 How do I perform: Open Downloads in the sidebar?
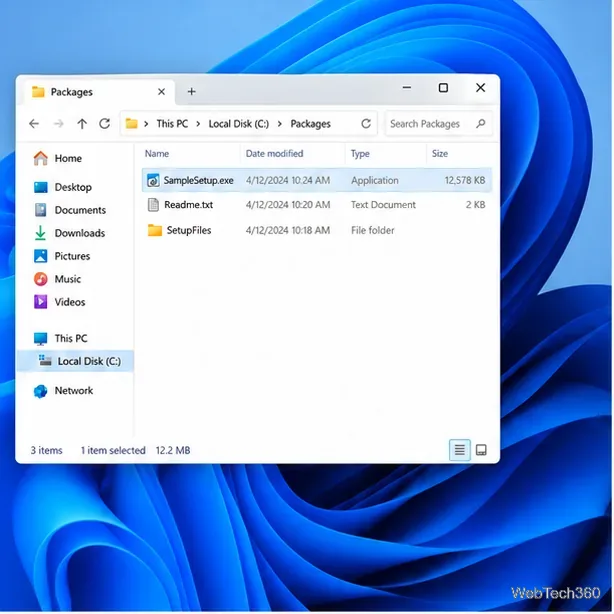tap(70, 233)
